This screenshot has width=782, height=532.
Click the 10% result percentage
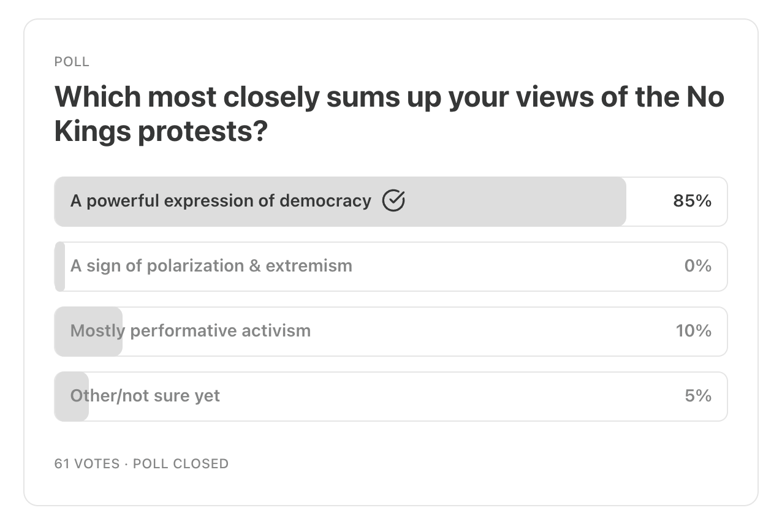[694, 331]
